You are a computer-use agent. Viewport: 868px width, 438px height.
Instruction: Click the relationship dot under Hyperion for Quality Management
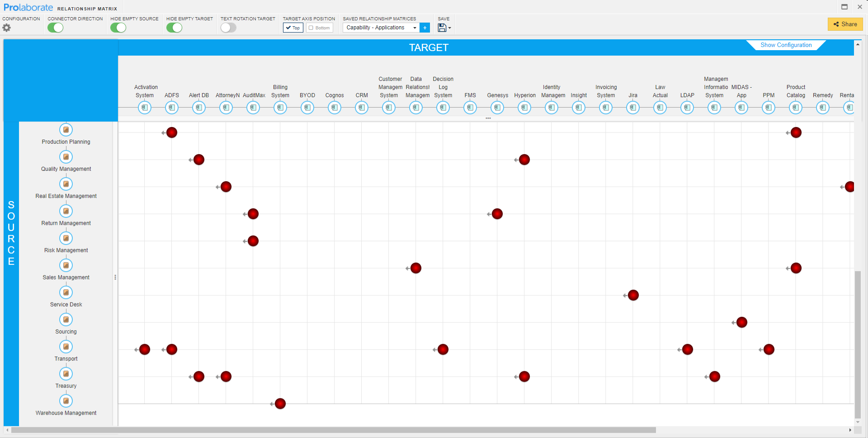point(524,160)
